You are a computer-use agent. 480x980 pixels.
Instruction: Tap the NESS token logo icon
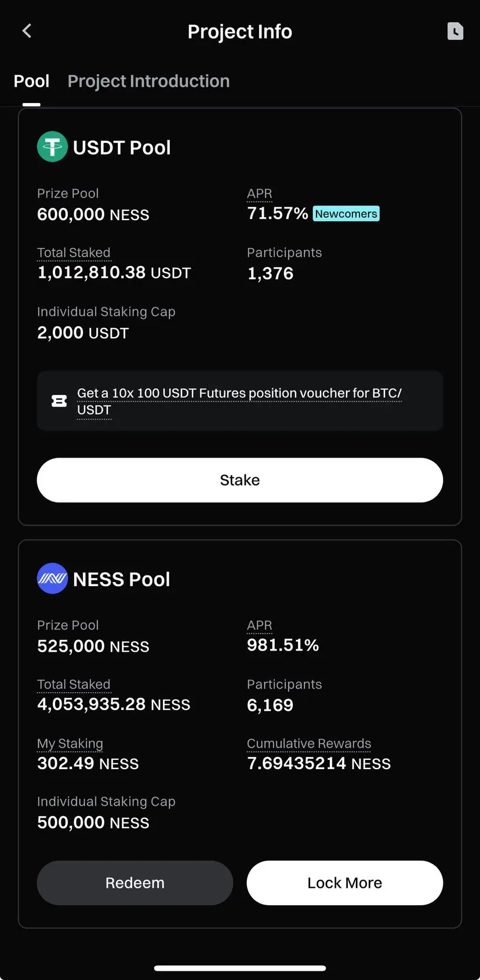pos(52,579)
